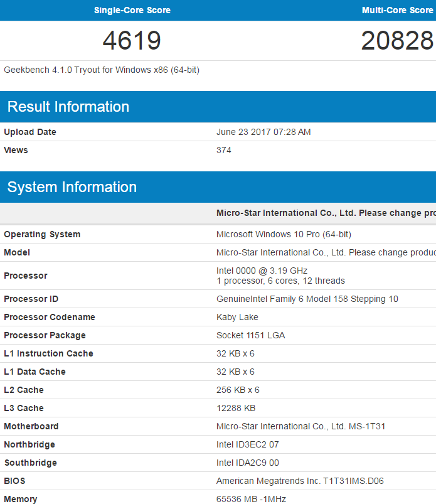Select the MS-1T31 motherboard value
Screen dimensions: 436x504
300,426
